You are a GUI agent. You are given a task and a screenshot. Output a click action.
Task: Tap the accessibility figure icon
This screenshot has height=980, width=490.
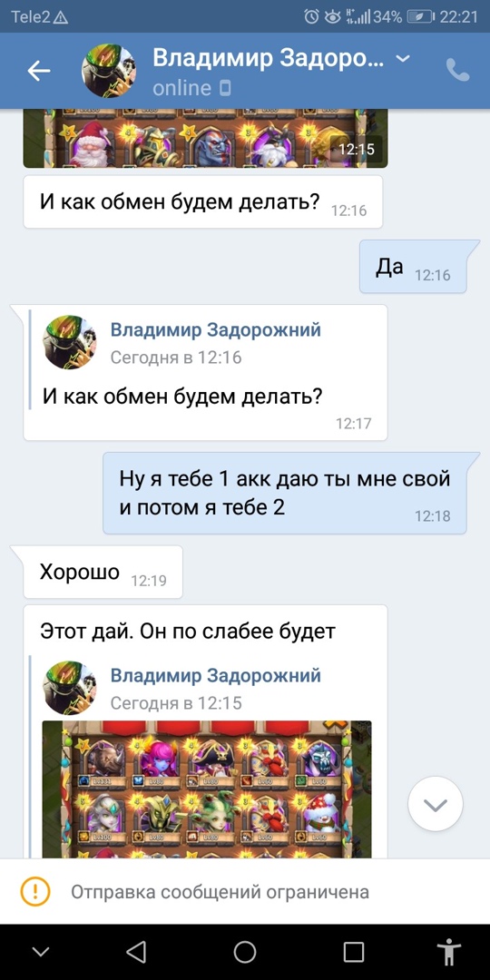[x=449, y=952]
